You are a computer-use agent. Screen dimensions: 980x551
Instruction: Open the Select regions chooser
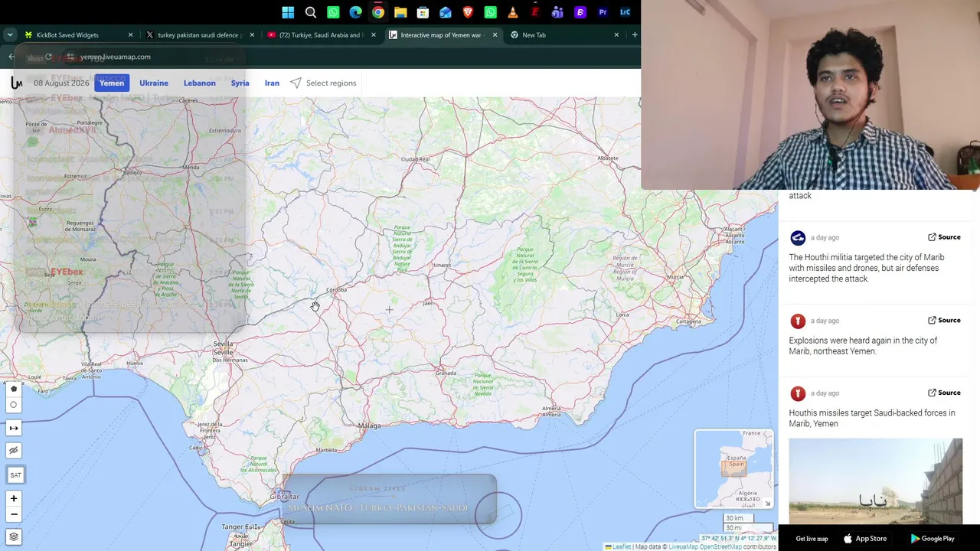(x=323, y=83)
